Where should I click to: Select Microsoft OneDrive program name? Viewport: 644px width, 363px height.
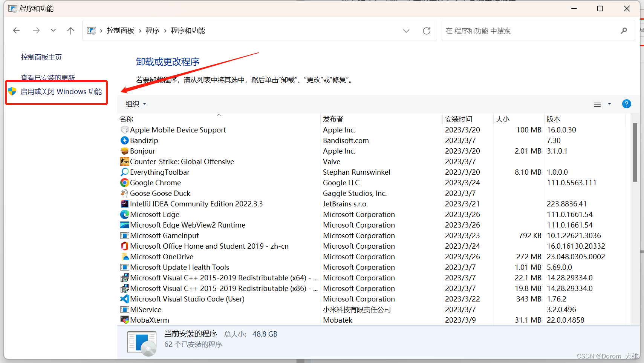click(x=162, y=257)
